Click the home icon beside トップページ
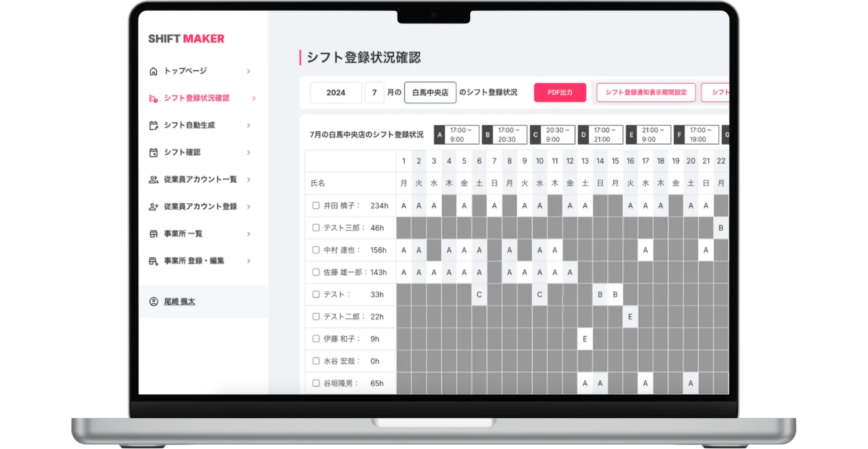The image size is (868, 449). (x=154, y=71)
